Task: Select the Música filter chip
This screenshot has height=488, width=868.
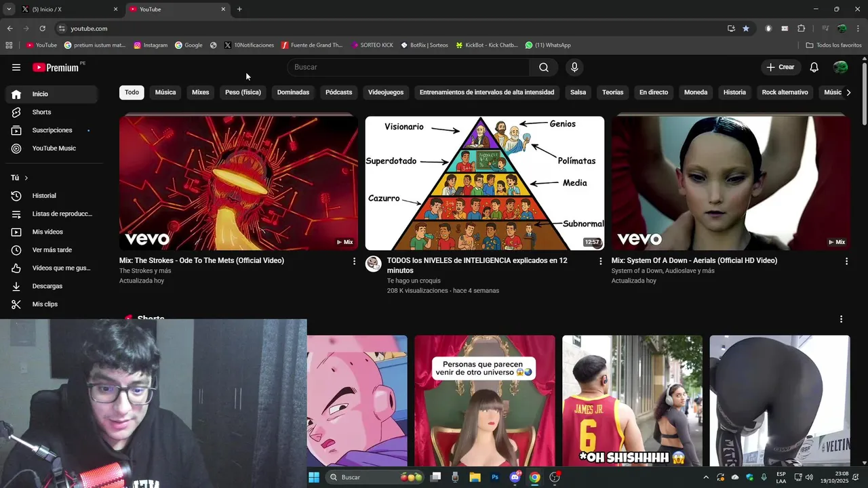Action: point(165,92)
